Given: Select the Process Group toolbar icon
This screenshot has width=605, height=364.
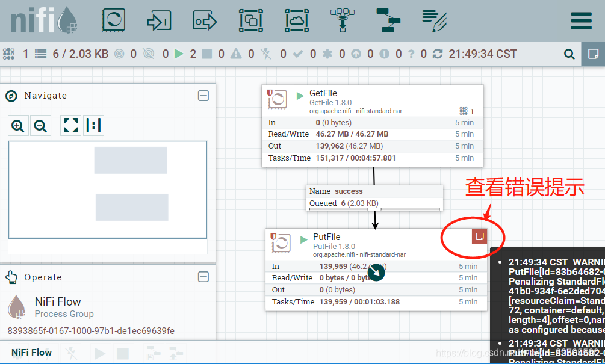Looking at the screenshot, I should (x=251, y=20).
